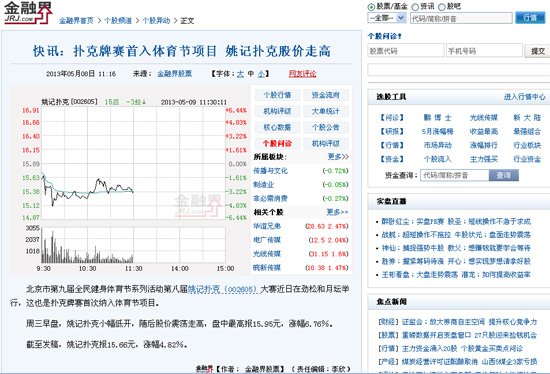Open the 个股行情 tab button

[277, 95]
